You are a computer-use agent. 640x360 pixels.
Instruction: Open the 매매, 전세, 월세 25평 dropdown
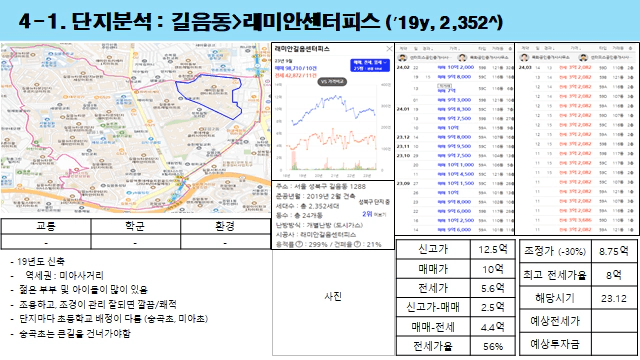pos(370,65)
